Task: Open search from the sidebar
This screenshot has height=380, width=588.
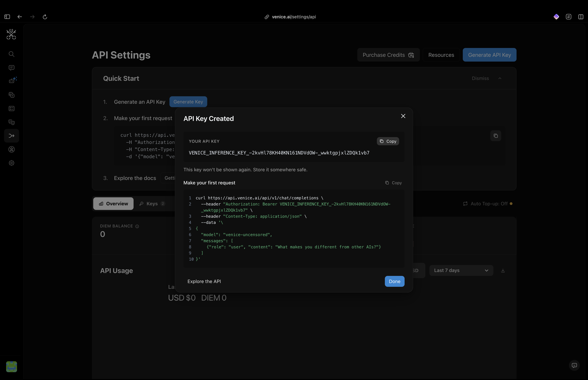Action: (11, 54)
